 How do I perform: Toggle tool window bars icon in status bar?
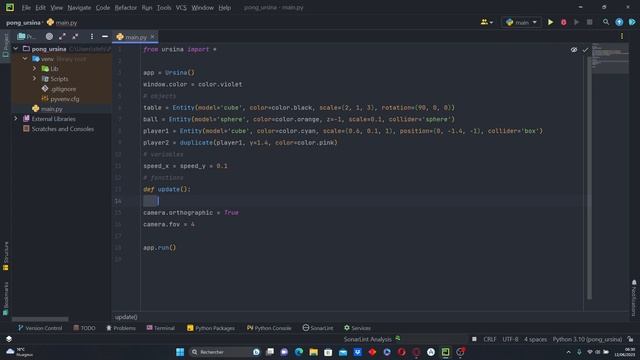[9, 339]
